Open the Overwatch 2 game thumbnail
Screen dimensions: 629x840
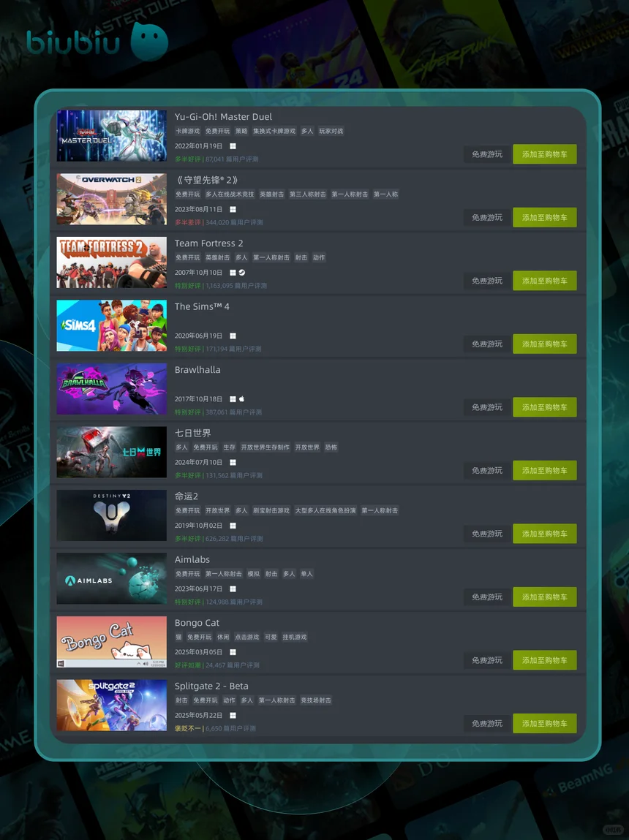click(x=111, y=200)
